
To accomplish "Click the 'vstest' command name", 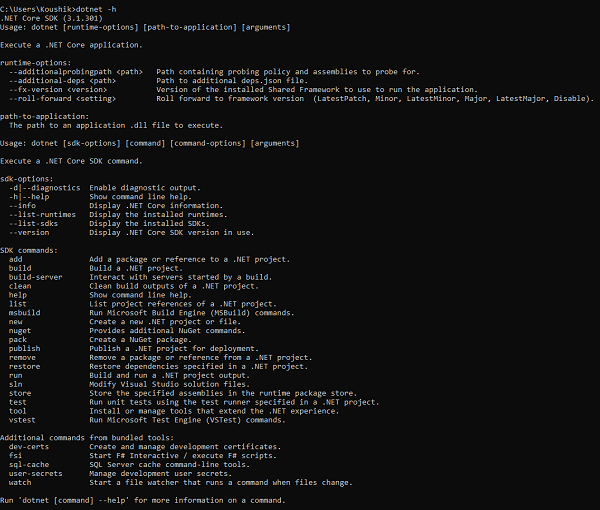I will (x=22, y=418).
